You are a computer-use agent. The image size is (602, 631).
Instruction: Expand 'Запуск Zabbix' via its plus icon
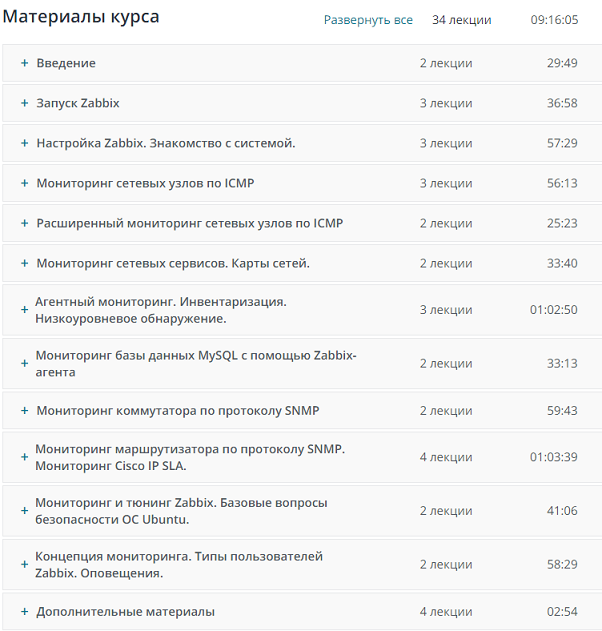point(25,103)
